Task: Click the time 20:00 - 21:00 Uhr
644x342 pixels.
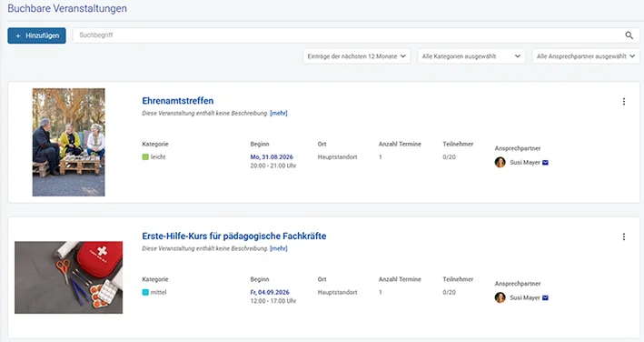Action: click(x=273, y=166)
